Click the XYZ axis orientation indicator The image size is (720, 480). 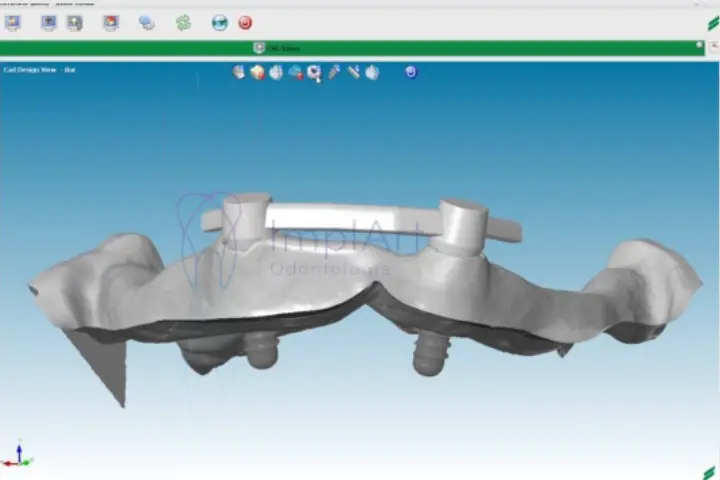click(x=16, y=455)
